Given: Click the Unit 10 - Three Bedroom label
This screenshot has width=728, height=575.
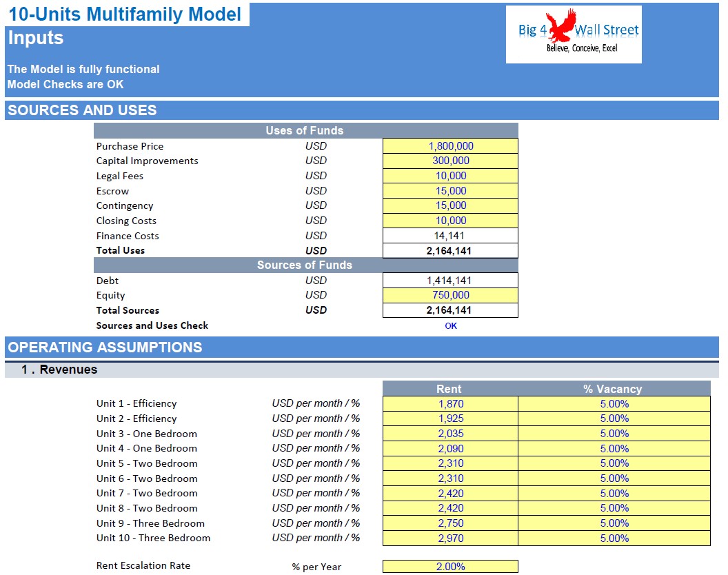Looking at the screenshot, I should tap(153, 538).
